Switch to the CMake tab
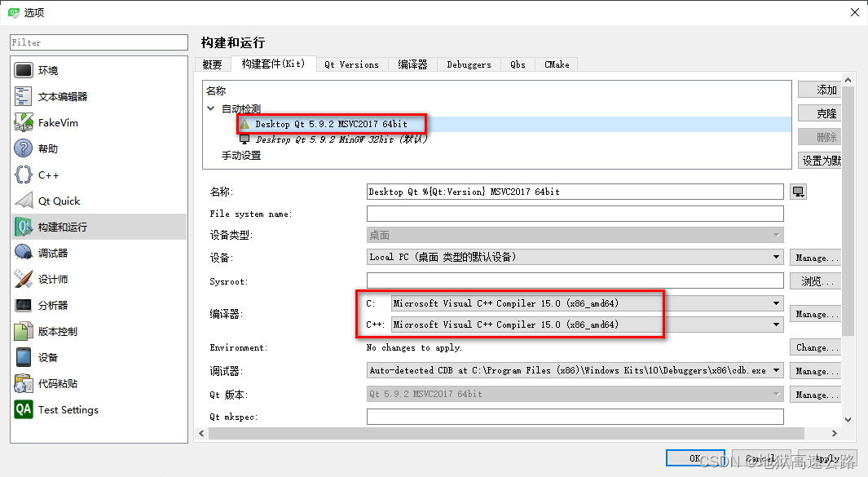 coord(557,64)
